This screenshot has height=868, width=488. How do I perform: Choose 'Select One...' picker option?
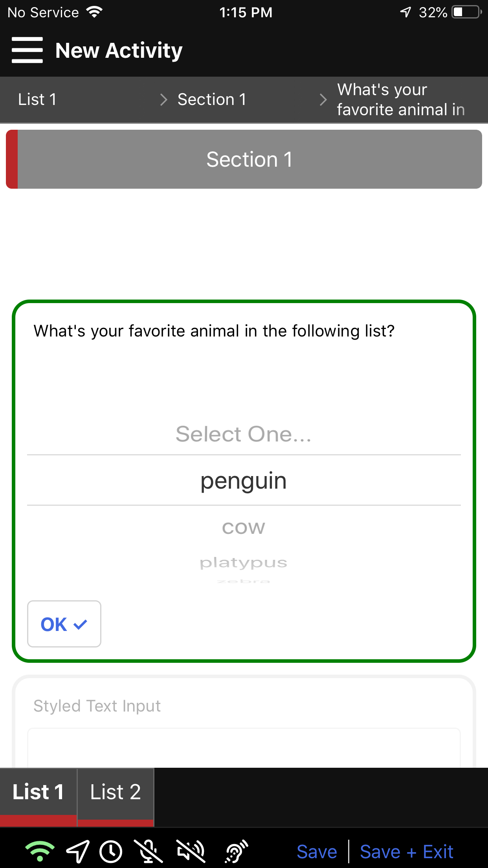point(244,434)
